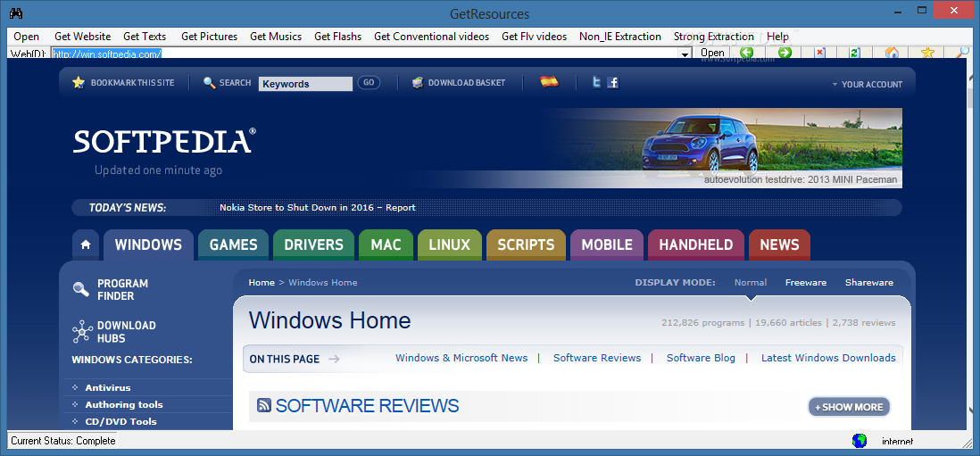Expand the Your Account dropdown
Viewport: 980px width, 456px height.
tap(867, 84)
